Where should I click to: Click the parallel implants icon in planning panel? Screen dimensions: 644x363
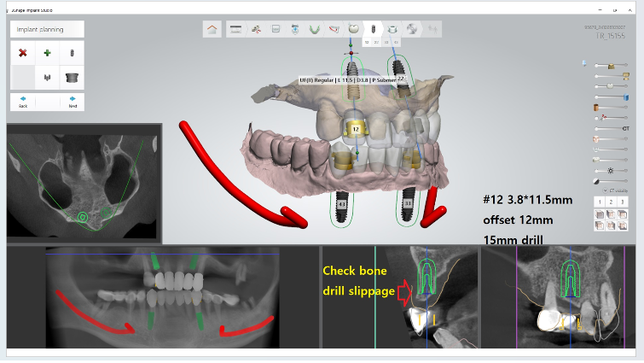coord(47,77)
